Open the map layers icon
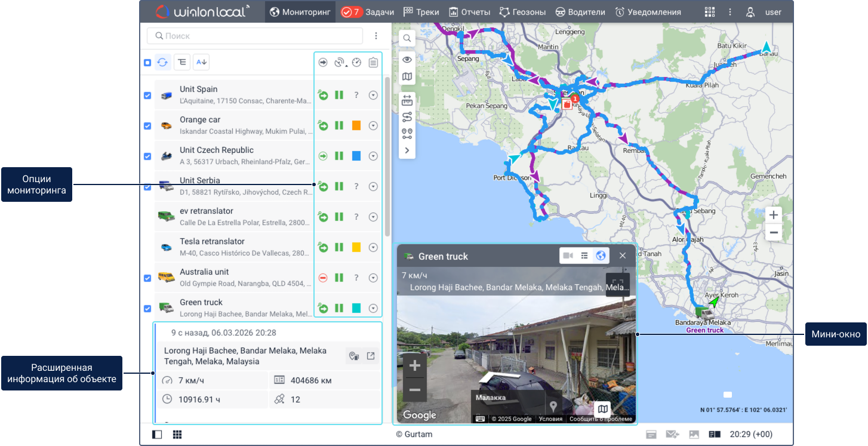The height and width of the screenshot is (446, 868). click(407, 77)
